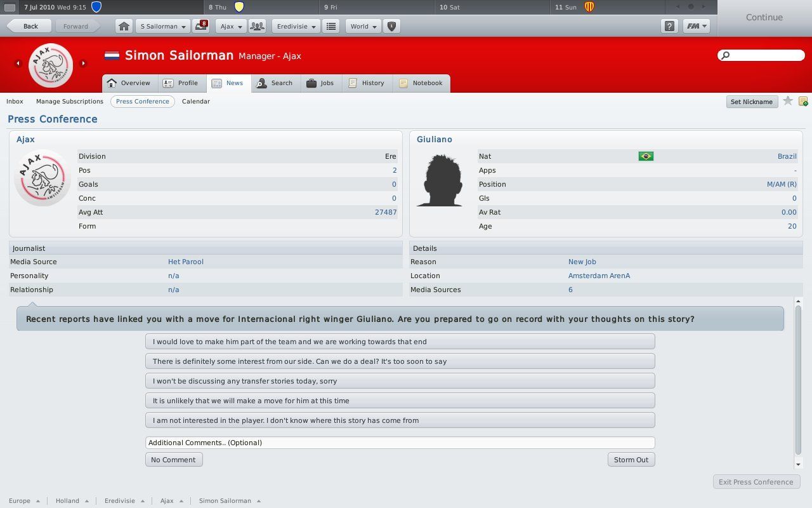Expand the FM menu dropdown
This screenshot has height=508, width=812.
[x=696, y=27]
